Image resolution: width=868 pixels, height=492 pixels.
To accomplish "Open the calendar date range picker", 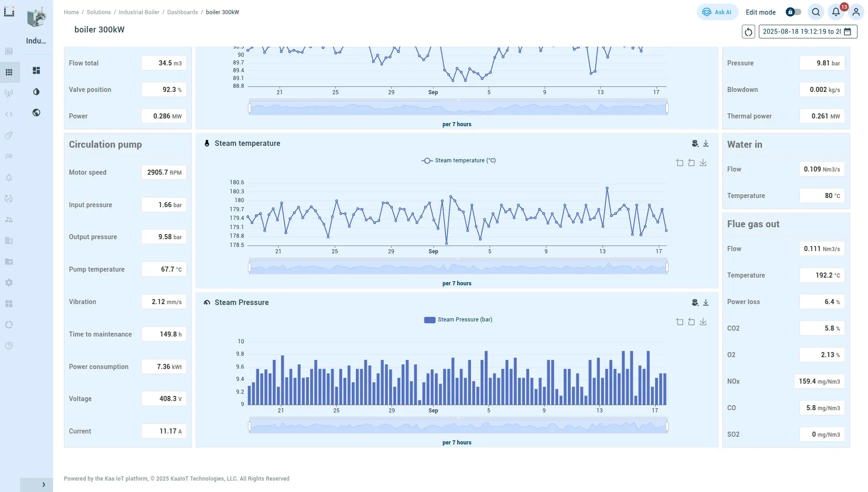I will pos(847,32).
